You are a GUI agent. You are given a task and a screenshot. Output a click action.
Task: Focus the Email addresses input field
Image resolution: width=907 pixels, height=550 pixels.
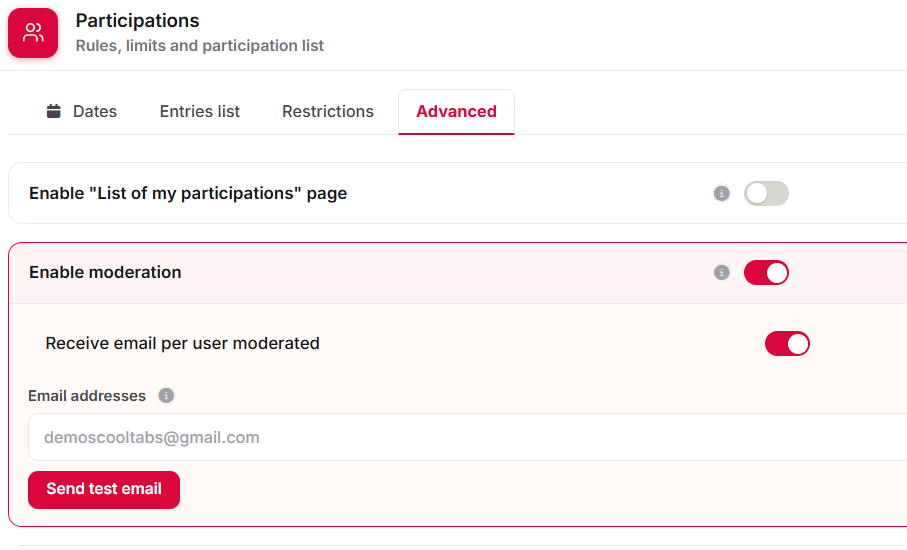pos(467,437)
